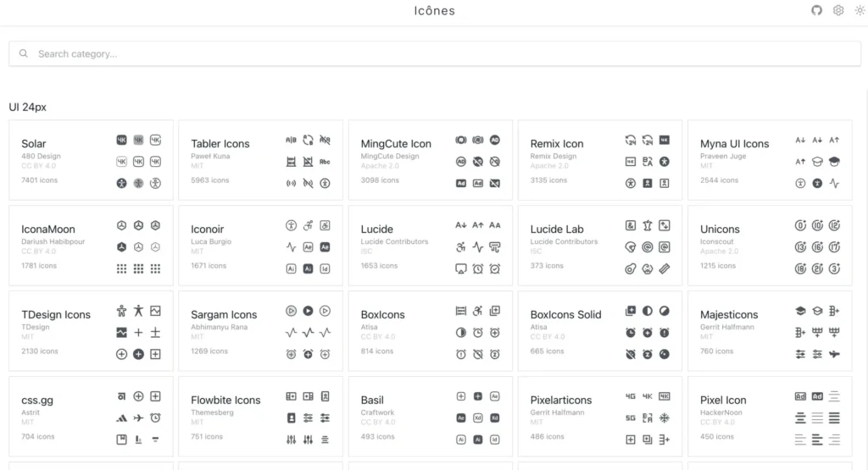Click the bacon icon in Lucide Lab card

[665, 268]
